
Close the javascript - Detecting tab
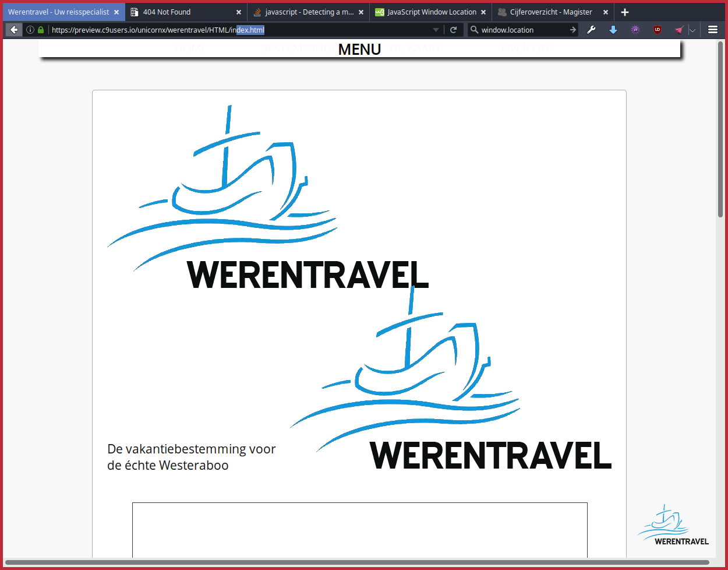click(x=361, y=12)
